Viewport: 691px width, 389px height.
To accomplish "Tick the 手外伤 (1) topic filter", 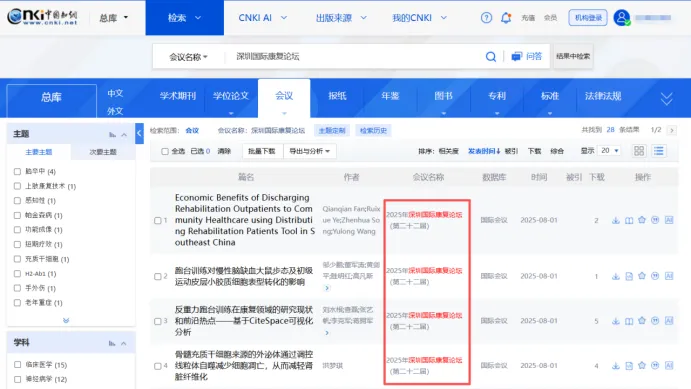I will [17, 288].
